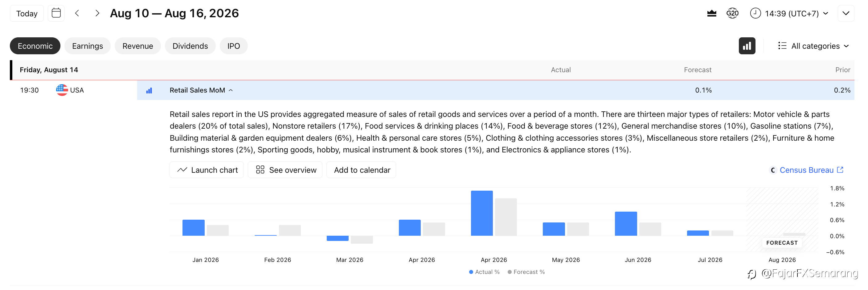Click the tallest Apr 2026 actual bar
Screen dimensions: 868x290
point(481,213)
